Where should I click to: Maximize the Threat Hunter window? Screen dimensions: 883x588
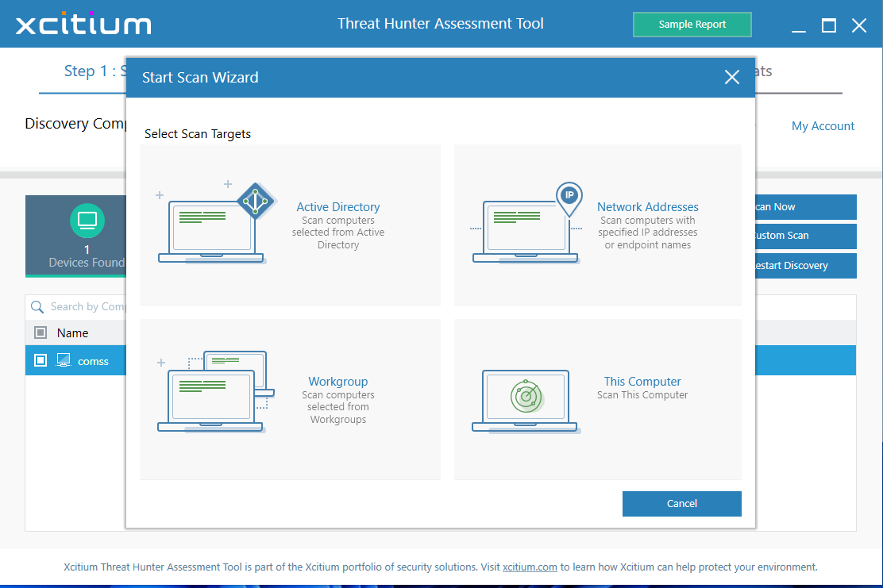coord(829,25)
